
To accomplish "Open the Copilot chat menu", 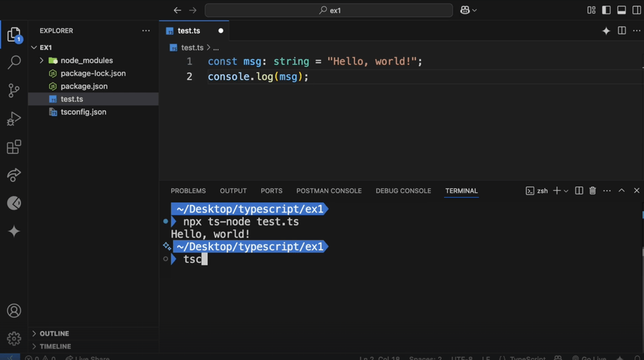I will click(x=468, y=10).
